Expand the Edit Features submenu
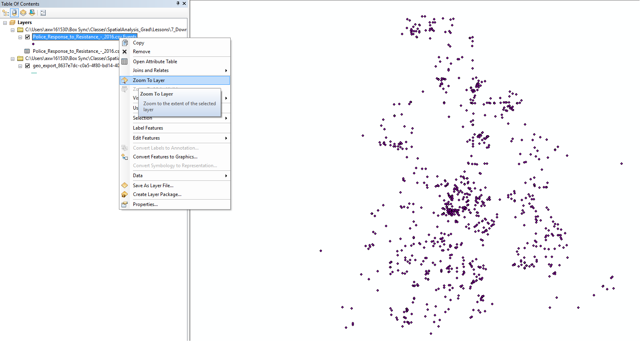 click(x=175, y=138)
